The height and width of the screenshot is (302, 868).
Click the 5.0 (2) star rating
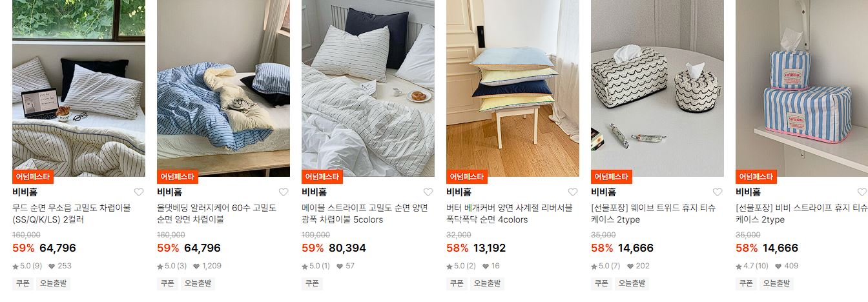(461, 266)
